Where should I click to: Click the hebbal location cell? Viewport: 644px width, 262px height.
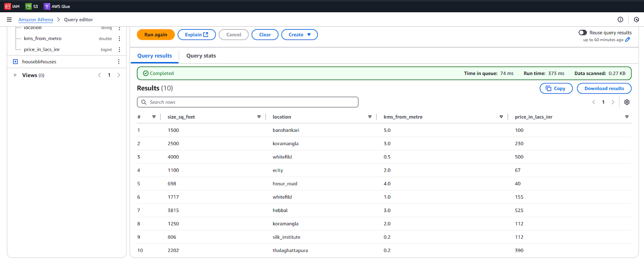click(280, 210)
